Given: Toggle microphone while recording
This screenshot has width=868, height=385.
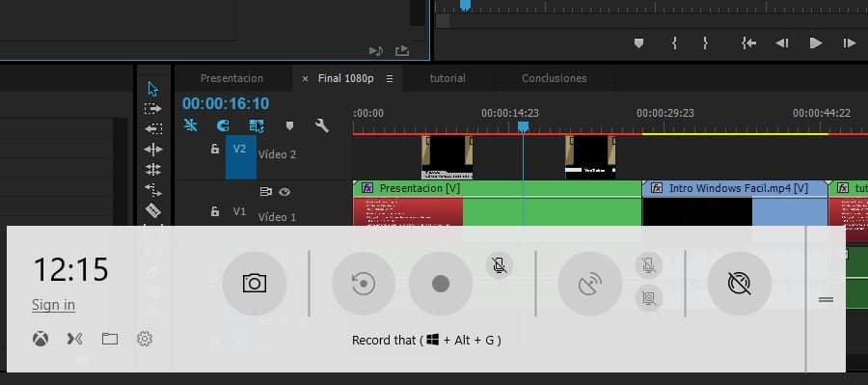Looking at the screenshot, I should (500, 265).
